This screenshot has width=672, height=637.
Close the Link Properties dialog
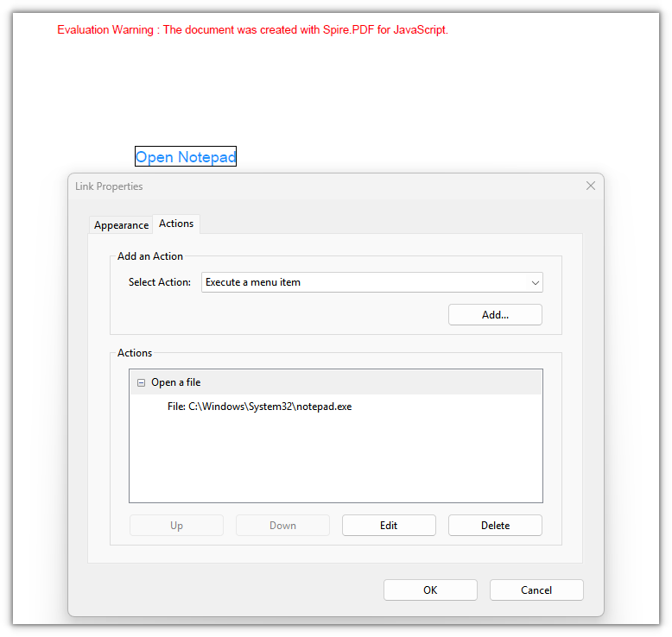pyautogui.click(x=591, y=186)
